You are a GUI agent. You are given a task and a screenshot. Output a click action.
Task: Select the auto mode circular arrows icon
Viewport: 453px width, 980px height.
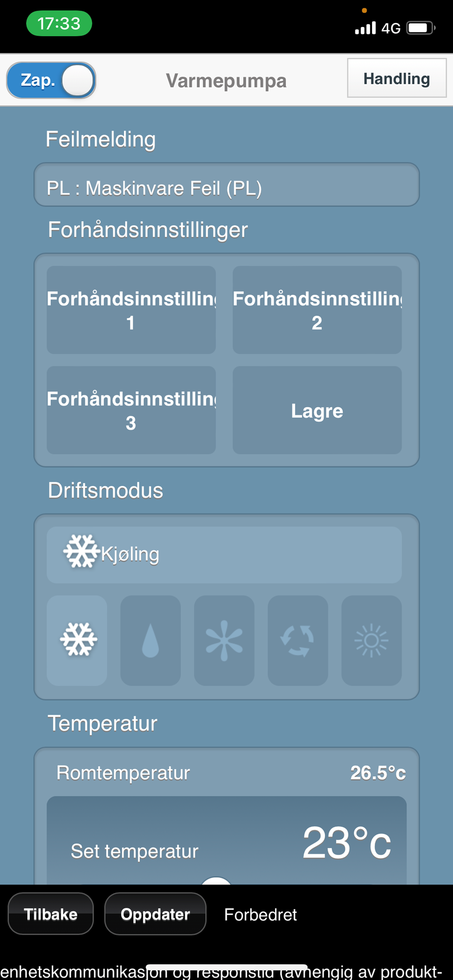click(x=298, y=640)
